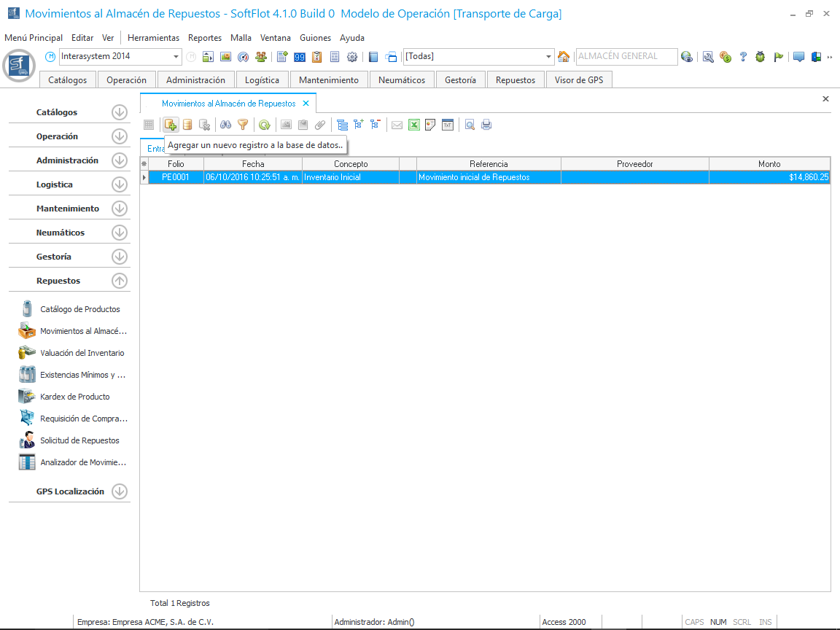This screenshot has height=630, width=840.
Task: Close the Movimientos al Almacén de Repuestos tab
Action: point(306,104)
